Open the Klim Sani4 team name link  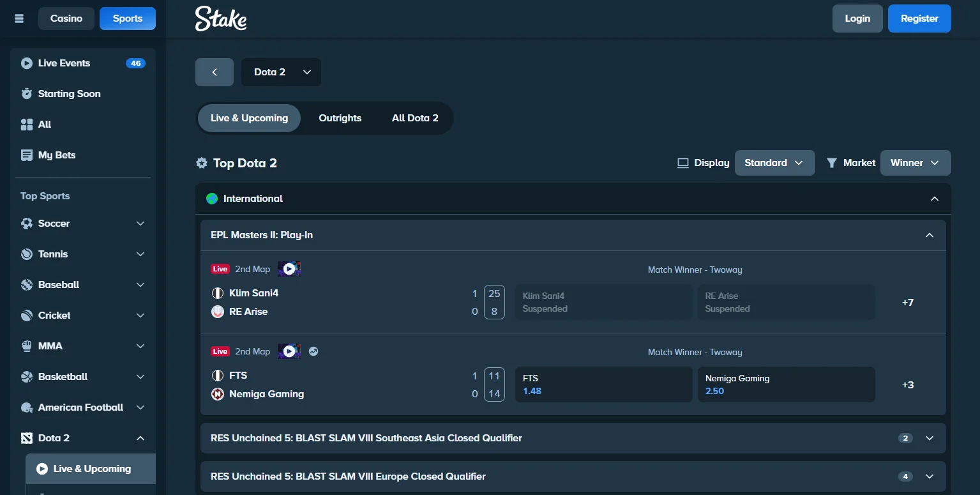point(254,293)
